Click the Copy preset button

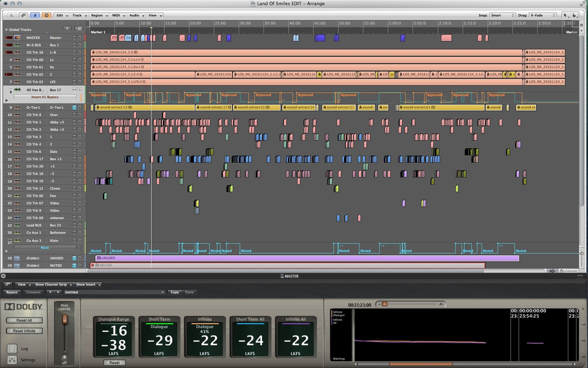[175, 292]
